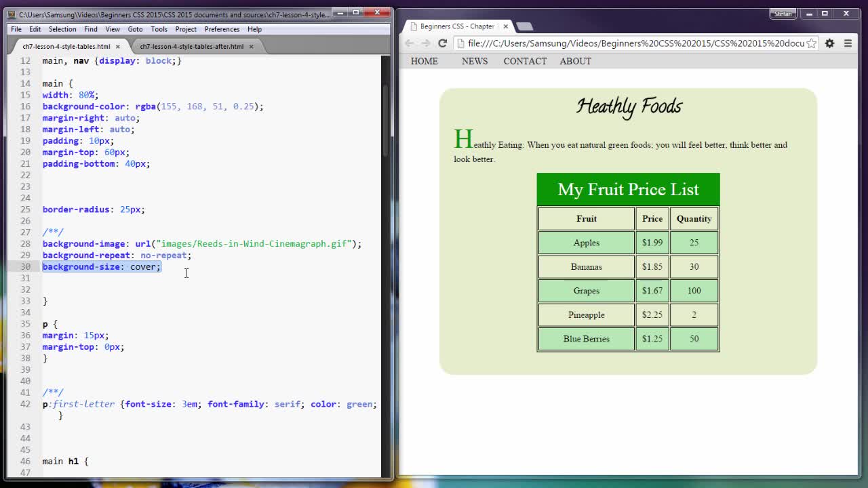
Task: Click the $2.25 price cell
Action: pos(652,315)
